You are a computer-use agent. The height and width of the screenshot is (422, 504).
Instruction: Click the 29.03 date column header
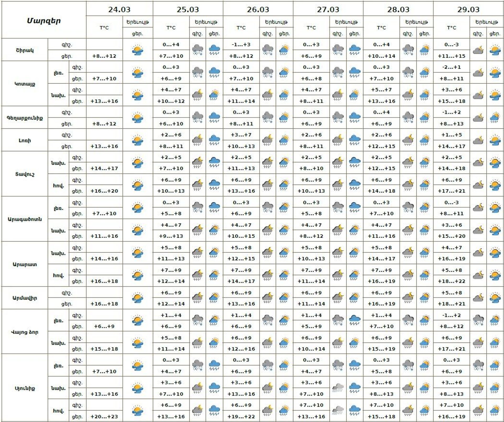coord(468,9)
